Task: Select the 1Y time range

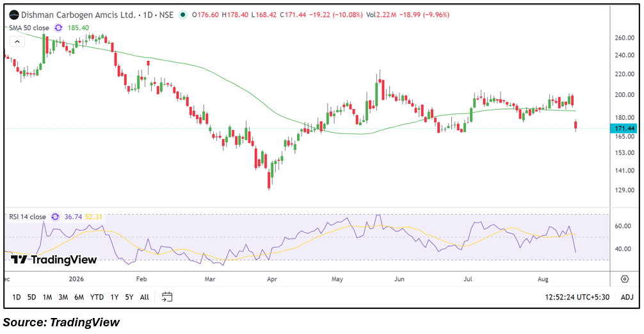Action: point(115,297)
